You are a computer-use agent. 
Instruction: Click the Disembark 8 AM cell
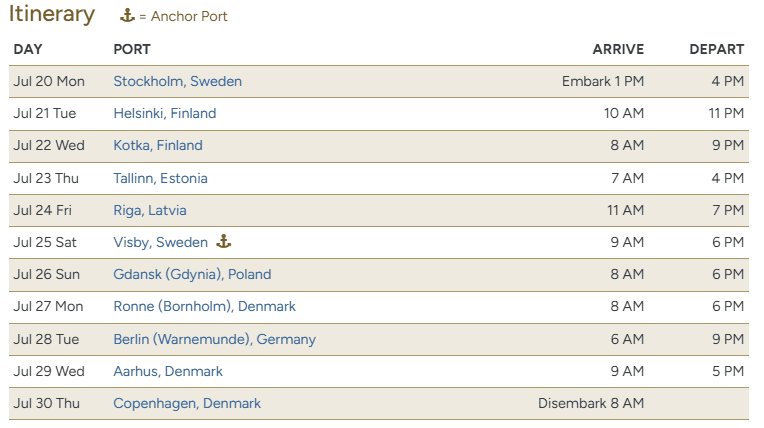591,404
